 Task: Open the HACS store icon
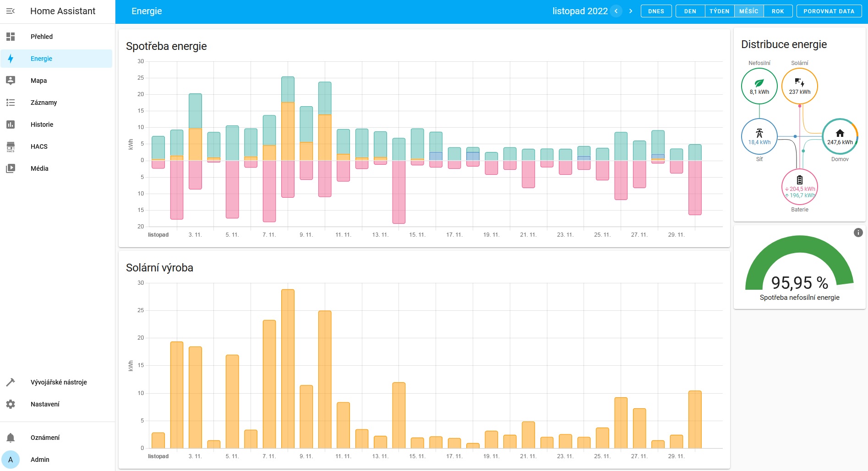pyautogui.click(x=11, y=146)
